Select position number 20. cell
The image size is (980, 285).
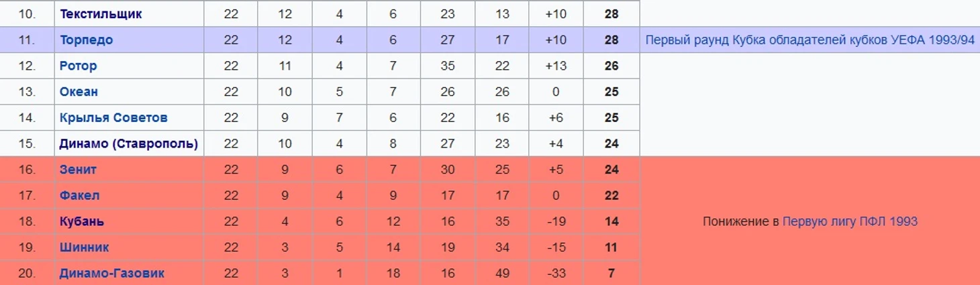tap(27, 274)
